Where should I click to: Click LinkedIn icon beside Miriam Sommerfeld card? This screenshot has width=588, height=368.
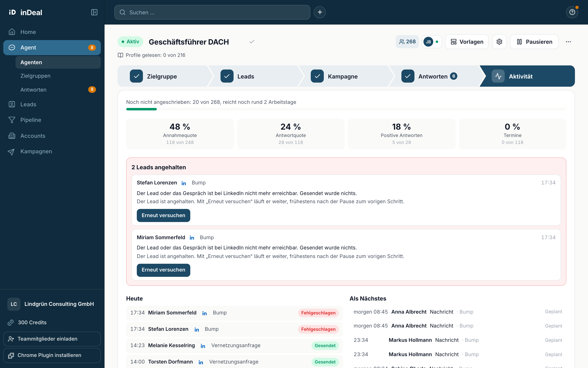(x=192, y=238)
